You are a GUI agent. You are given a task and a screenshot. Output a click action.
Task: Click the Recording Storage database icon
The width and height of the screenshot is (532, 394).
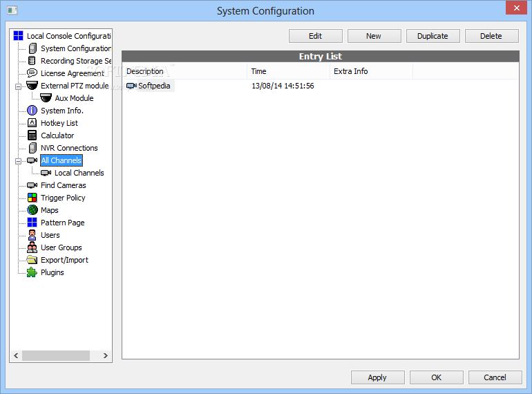click(x=32, y=60)
